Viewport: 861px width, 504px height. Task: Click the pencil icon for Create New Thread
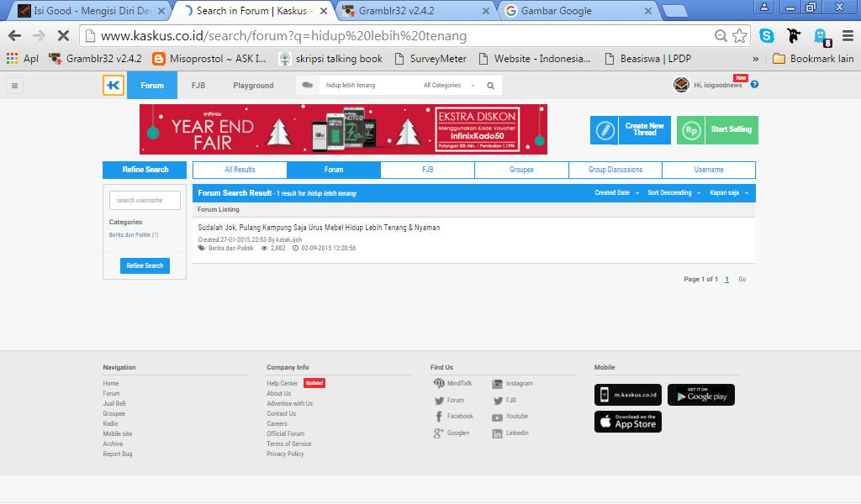605,130
